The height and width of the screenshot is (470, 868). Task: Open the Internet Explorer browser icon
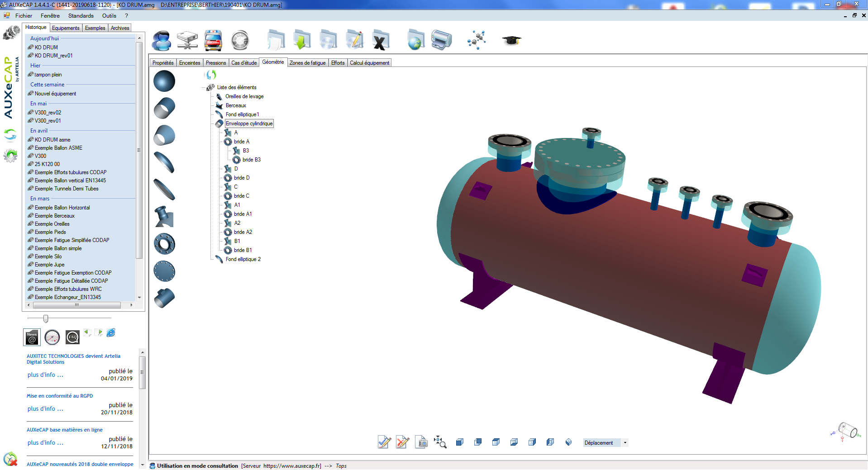(x=111, y=333)
